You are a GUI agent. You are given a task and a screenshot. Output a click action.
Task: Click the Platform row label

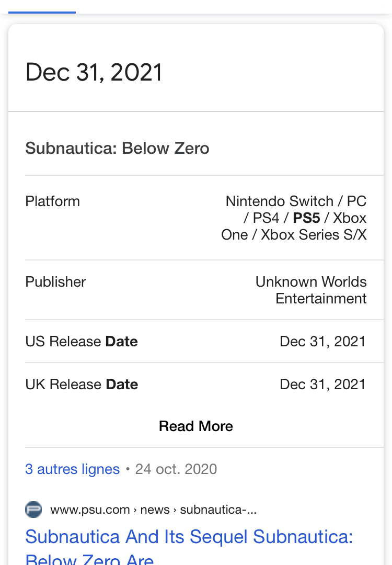[53, 201]
